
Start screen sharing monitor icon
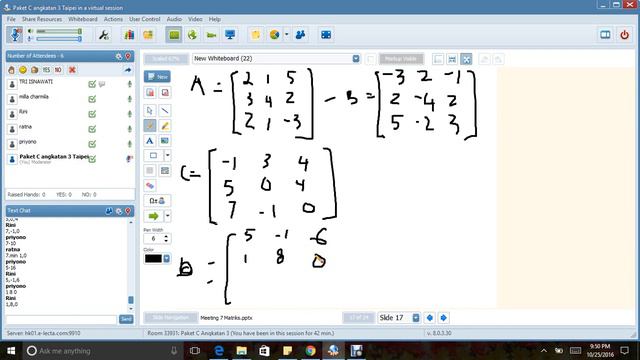point(230,35)
